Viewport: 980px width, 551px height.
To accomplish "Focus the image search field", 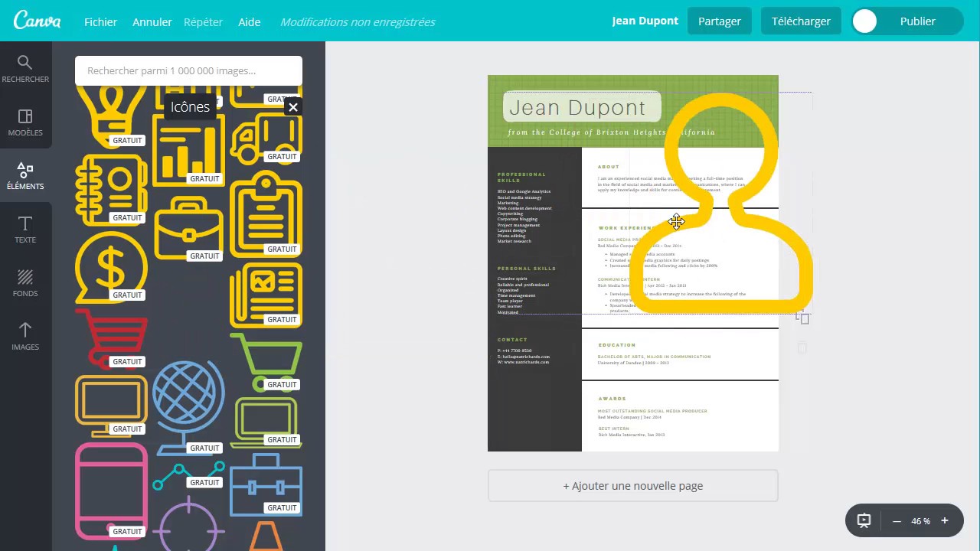I will tap(188, 70).
